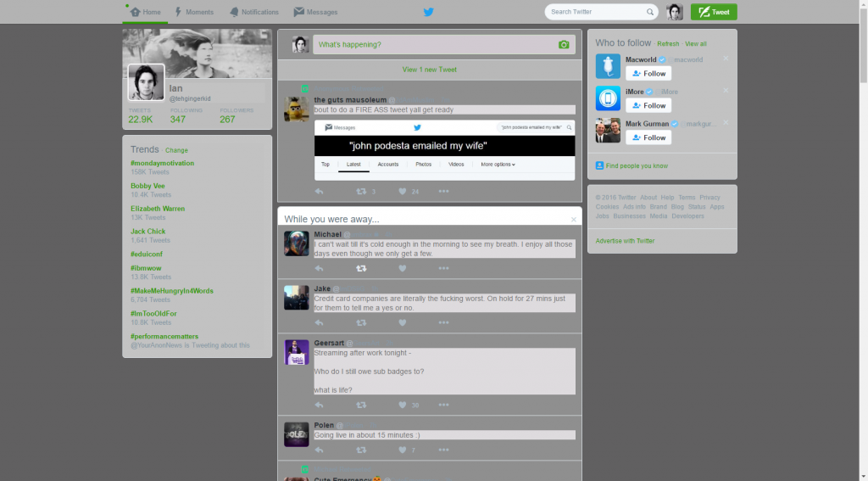
Task: Reply to Jake's tweet
Action: tap(319, 322)
